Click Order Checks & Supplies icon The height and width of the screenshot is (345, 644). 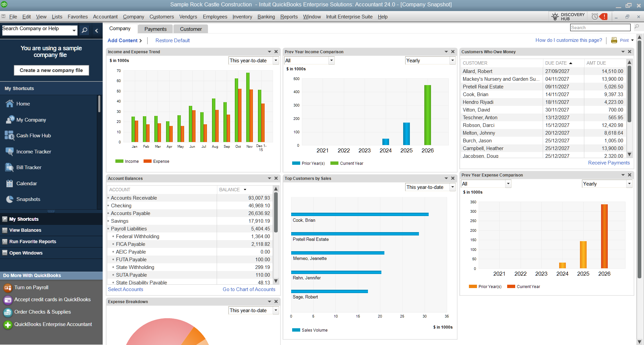(x=7, y=312)
